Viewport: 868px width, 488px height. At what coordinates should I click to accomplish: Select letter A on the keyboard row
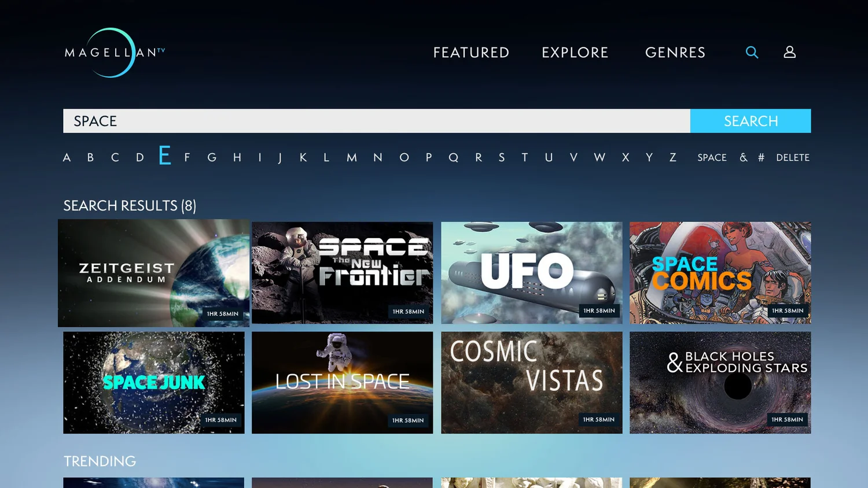67,157
